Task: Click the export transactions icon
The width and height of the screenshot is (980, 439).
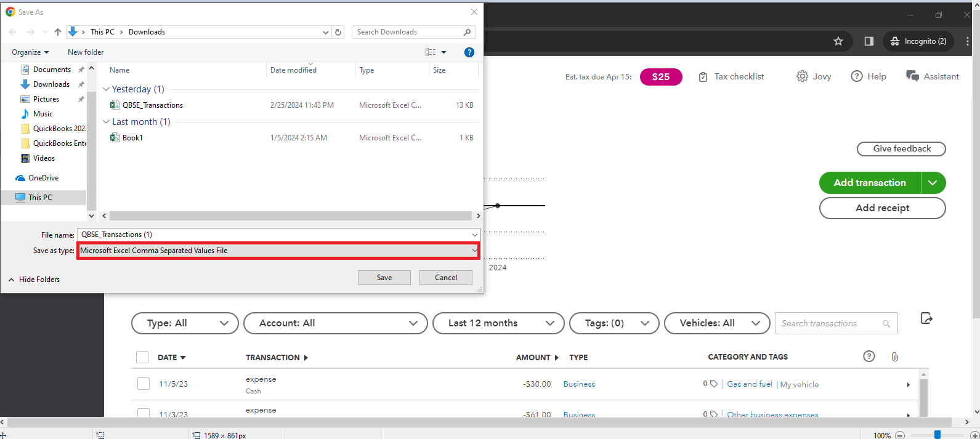Action: point(926,318)
